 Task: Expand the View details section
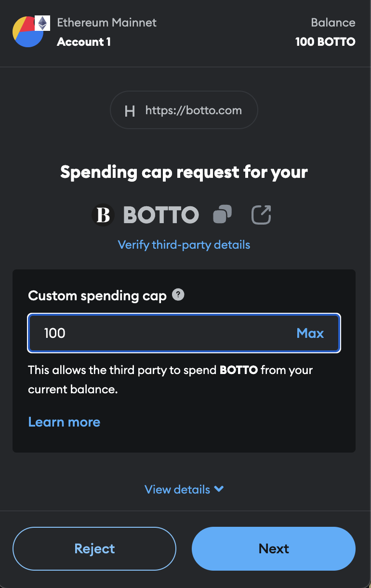click(x=178, y=489)
